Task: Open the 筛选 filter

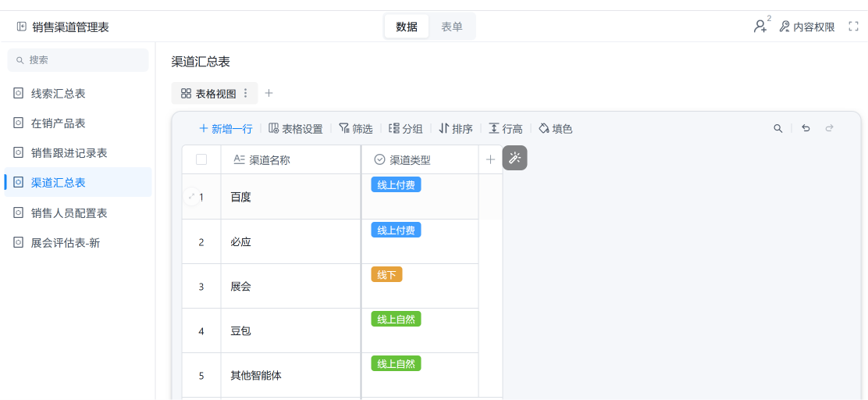Action: pos(356,129)
